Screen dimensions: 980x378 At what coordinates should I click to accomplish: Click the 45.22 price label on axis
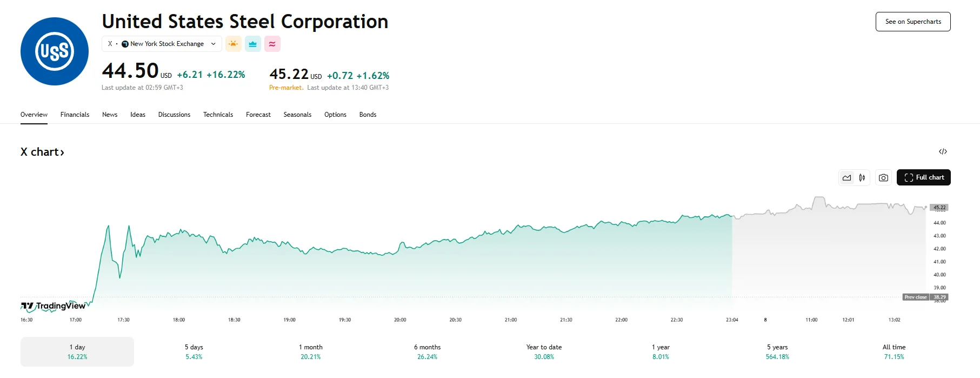click(939, 208)
